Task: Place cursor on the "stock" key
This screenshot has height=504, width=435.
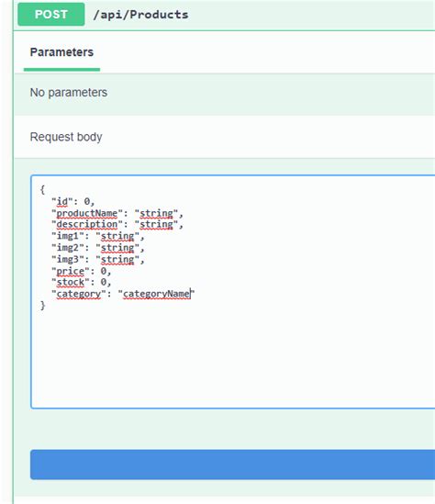Action: (x=71, y=282)
